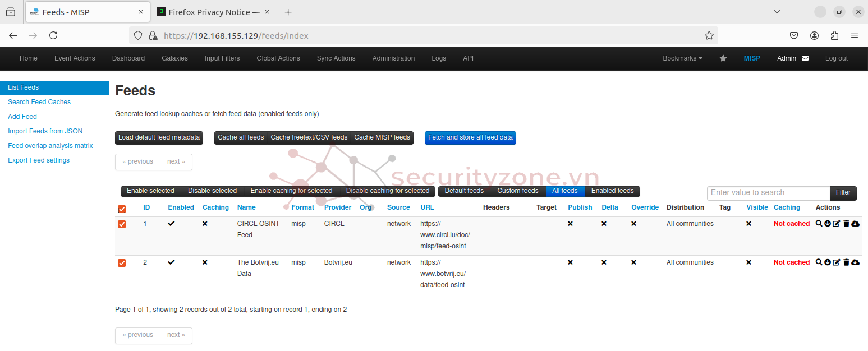Screen dimensions: 868x351
Task: List all open tabs dropdown
Action: 777,12
